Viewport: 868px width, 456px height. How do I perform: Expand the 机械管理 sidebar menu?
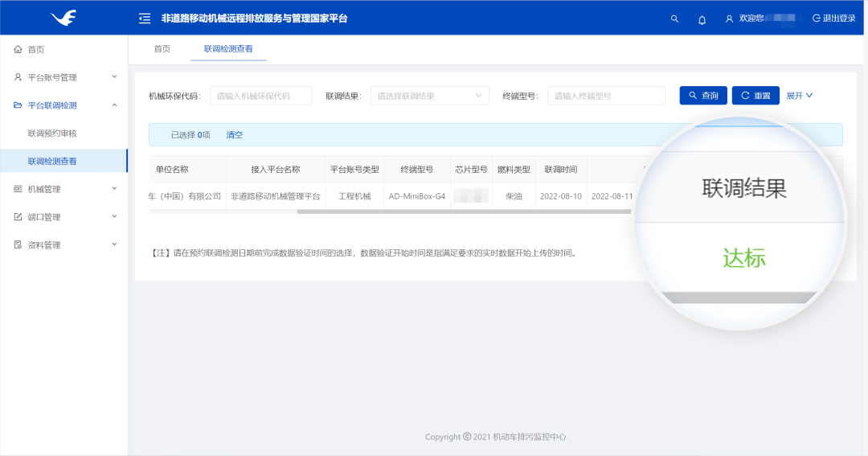[114, 189]
